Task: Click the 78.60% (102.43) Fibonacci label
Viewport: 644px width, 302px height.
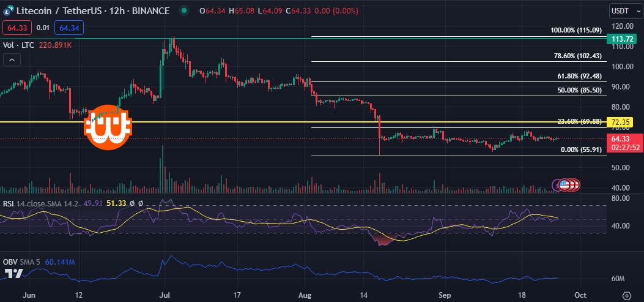Action: point(578,56)
